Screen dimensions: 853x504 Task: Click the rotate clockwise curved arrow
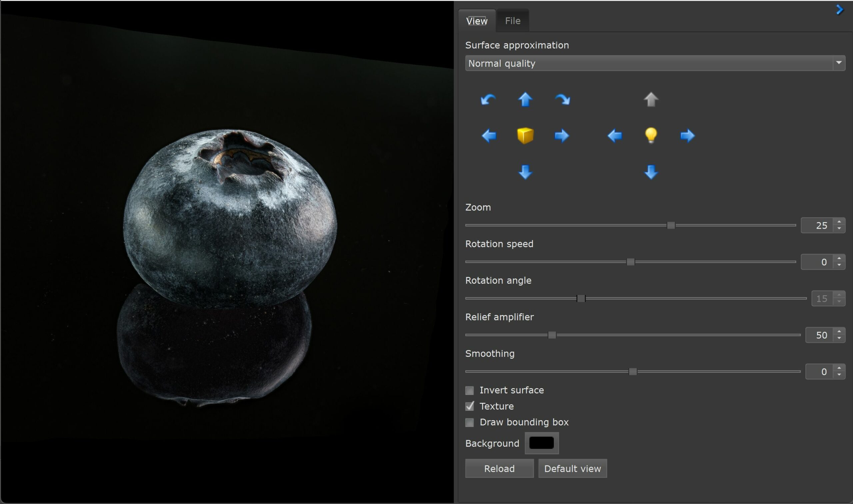pyautogui.click(x=562, y=100)
